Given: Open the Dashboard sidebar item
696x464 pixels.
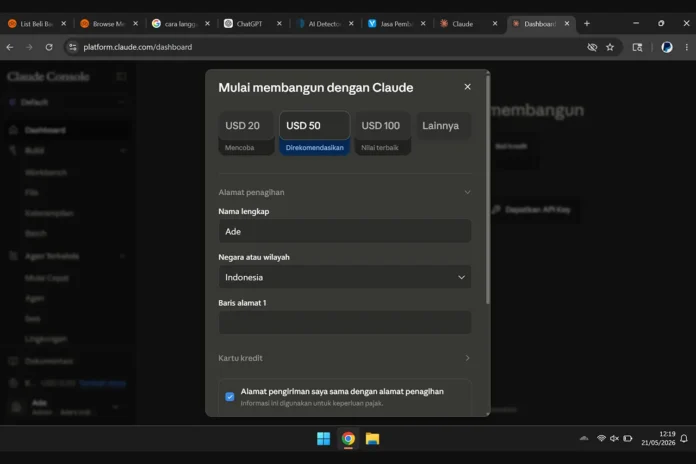Looking at the screenshot, I should point(67,130).
